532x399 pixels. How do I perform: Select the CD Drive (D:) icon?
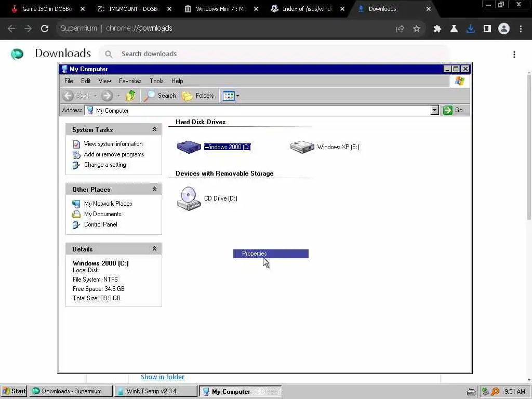click(189, 199)
